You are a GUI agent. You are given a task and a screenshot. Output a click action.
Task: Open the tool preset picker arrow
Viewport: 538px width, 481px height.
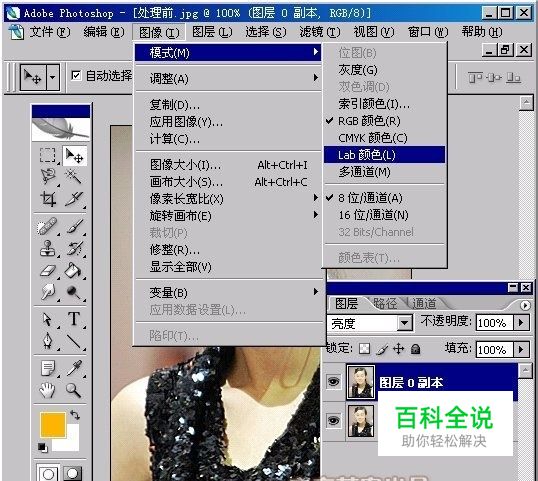tap(52, 77)
